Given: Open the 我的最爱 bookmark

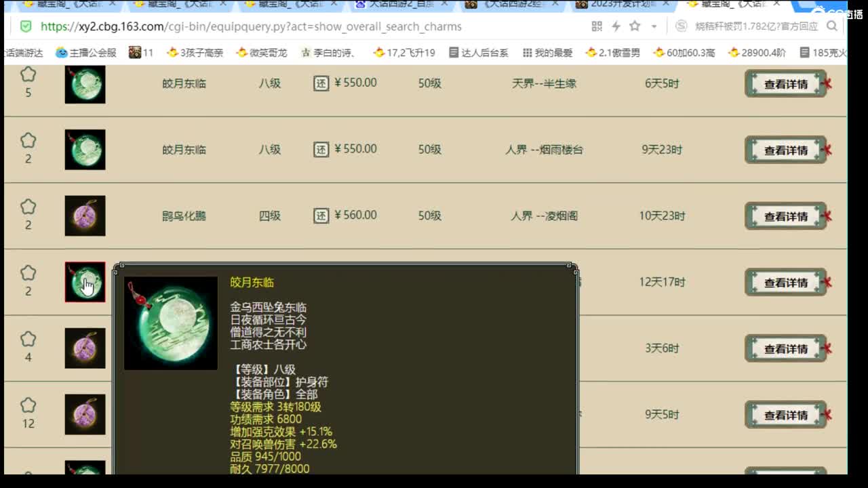Looking at the screenshot, I should coord(547,52).
